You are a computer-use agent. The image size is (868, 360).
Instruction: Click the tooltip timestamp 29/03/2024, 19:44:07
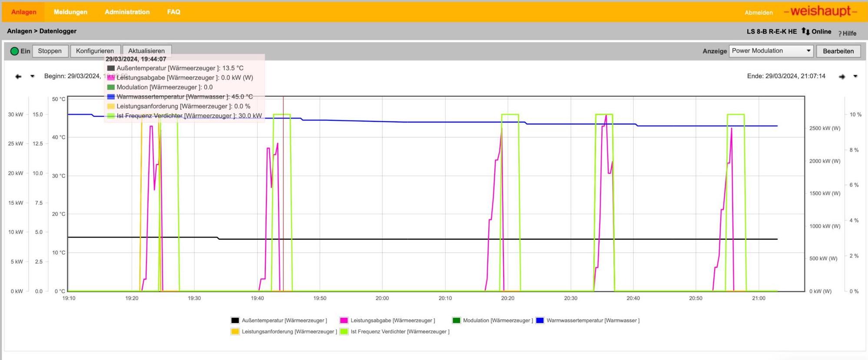tap(136, 59)
